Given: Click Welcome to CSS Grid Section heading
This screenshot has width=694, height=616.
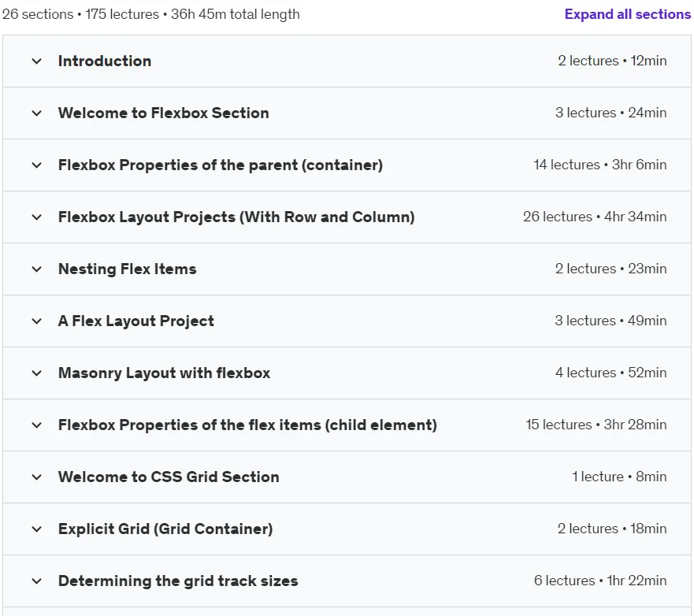Looking at the screenshot, I should (x=169, y=477).
